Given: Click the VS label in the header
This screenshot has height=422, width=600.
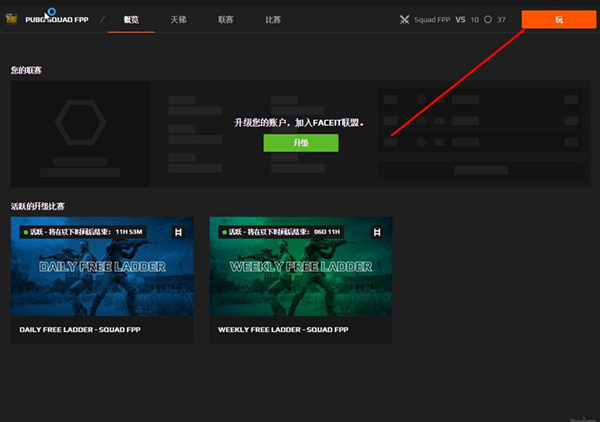Looking at the screenshot, I should point(460,20).
